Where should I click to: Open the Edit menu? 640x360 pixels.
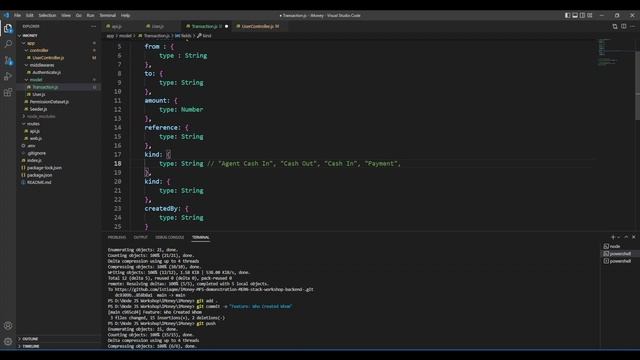tap(30, 15)
